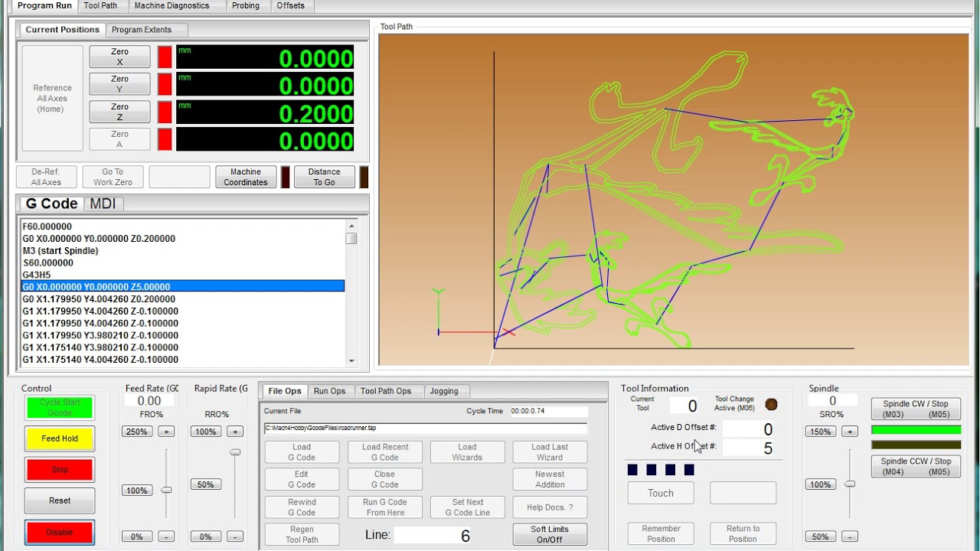
Task: Set rapid rate override to 50%
Action: click(x=205, y=484)
